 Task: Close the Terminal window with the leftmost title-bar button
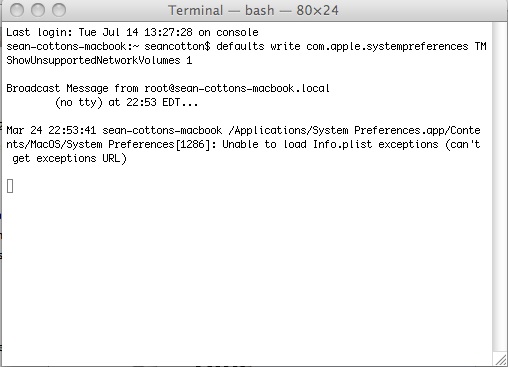[x=17, y=10]
